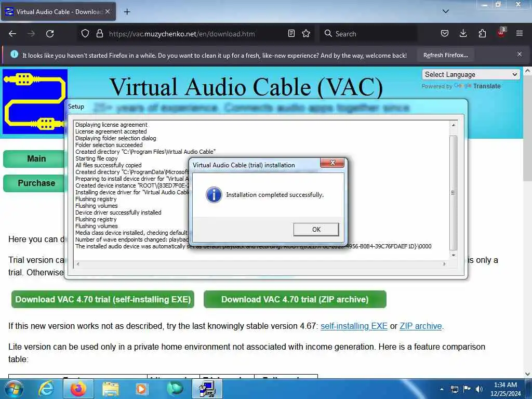Click the address bar URL field
The image size is (532, 399).
[182, 34]
